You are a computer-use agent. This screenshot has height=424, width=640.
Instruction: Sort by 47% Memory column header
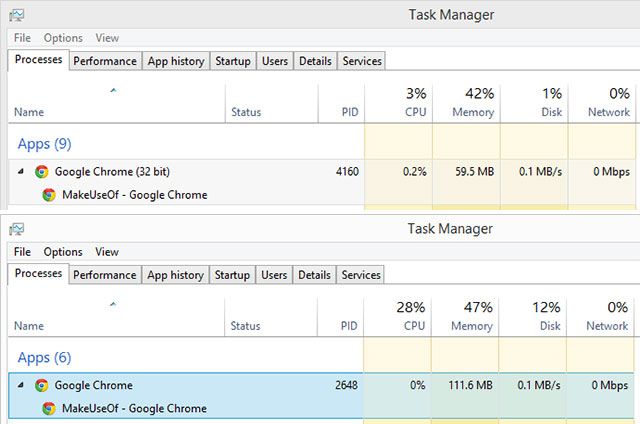click(464, 317)
